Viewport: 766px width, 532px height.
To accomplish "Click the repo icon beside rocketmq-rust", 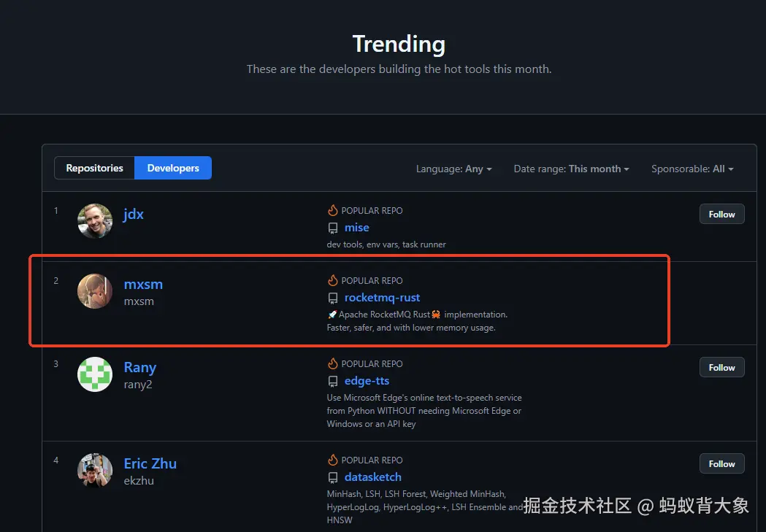I will coord(333,298).
